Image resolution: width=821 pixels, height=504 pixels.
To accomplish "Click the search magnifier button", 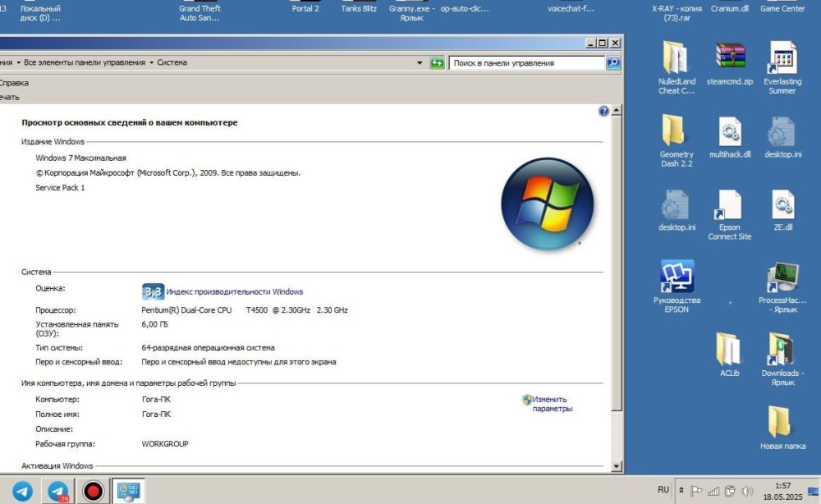I will point(613,63).
